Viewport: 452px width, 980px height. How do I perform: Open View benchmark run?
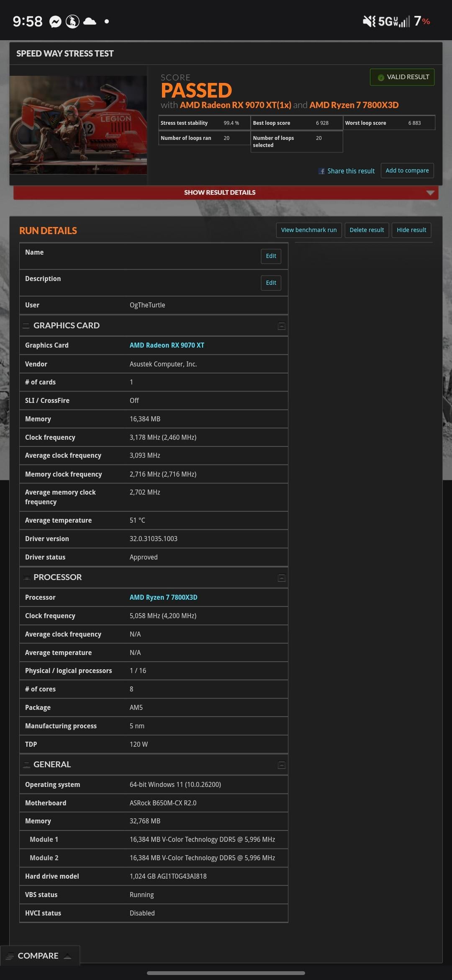click(309, 230)
